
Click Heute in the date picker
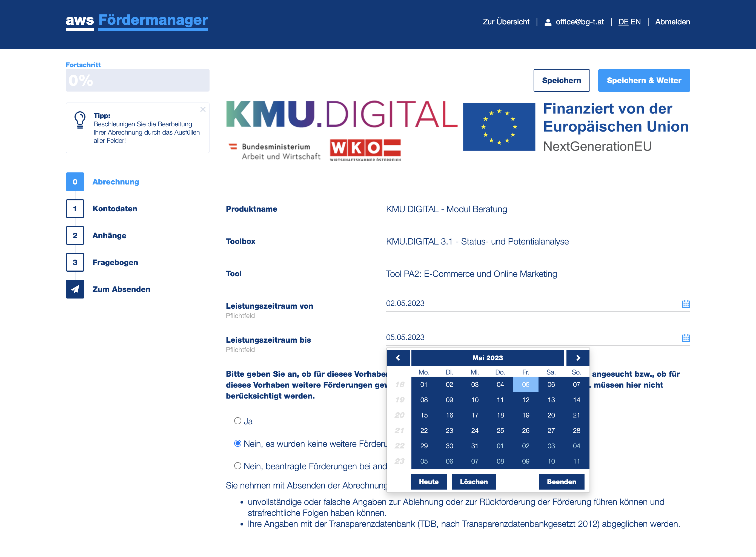[428, 481]
